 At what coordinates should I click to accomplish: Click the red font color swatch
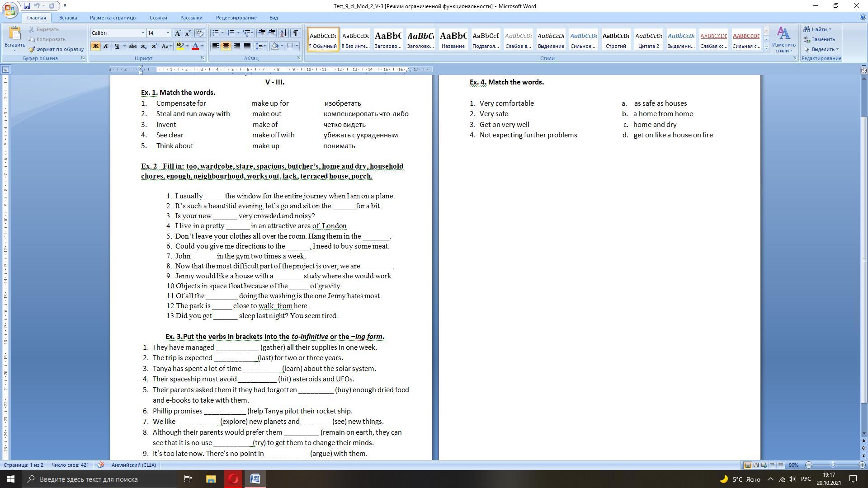195,46
